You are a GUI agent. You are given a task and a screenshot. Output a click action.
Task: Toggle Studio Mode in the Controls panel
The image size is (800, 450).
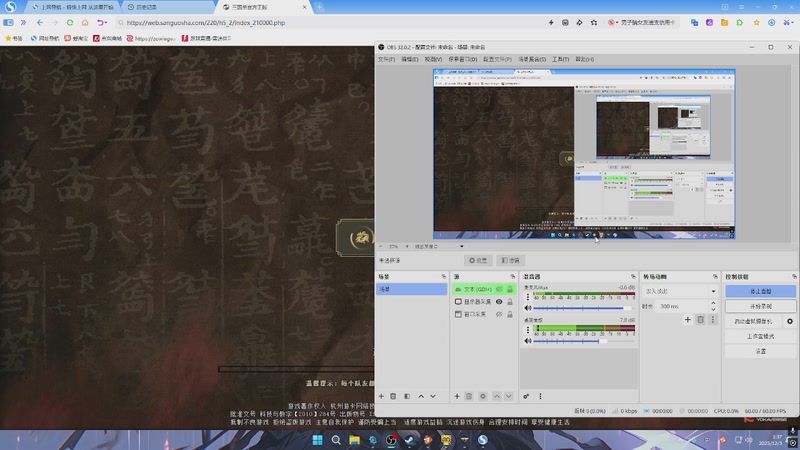(x=760, y=336)
